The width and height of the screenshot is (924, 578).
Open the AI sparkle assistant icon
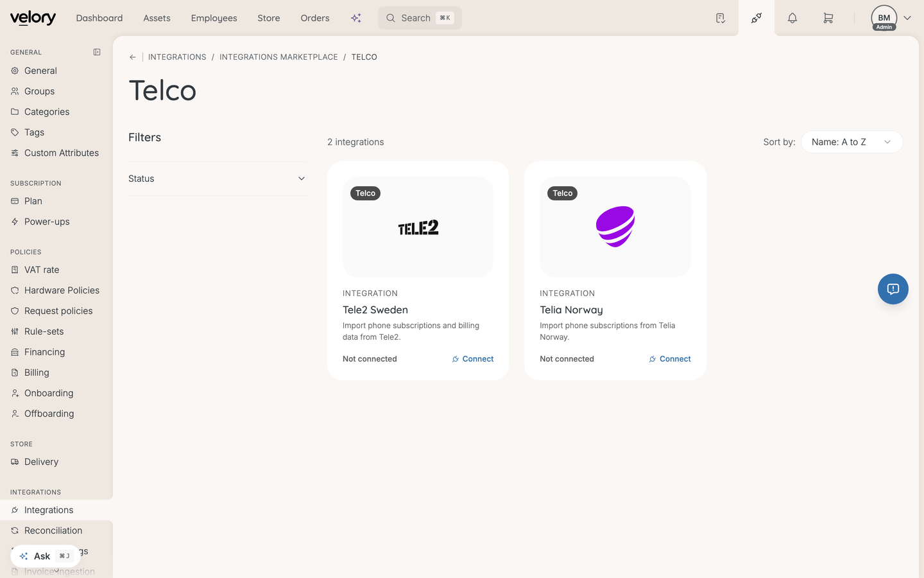pyautogui.click(x=356, y=18)
